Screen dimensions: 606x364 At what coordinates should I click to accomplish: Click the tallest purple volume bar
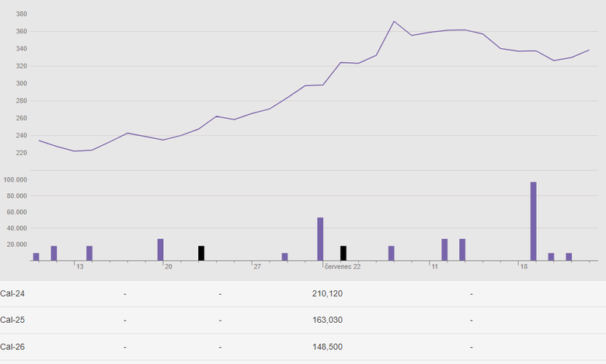[533, 221]
